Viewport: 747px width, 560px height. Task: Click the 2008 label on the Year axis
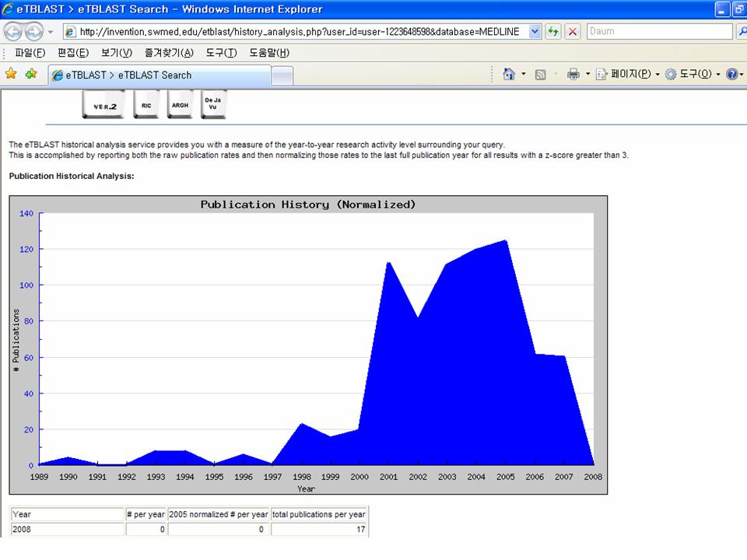tap(593, 477)
